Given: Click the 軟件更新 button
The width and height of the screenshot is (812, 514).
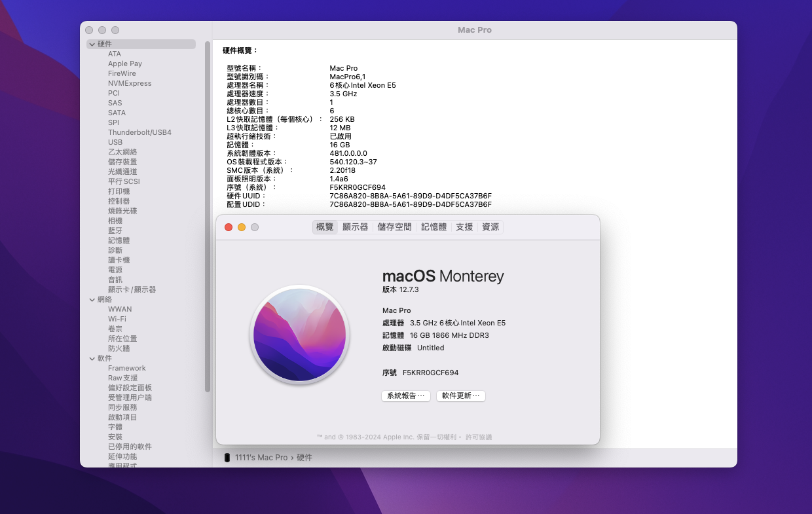Looking at the screenshot, I should [x=461, y=396].
